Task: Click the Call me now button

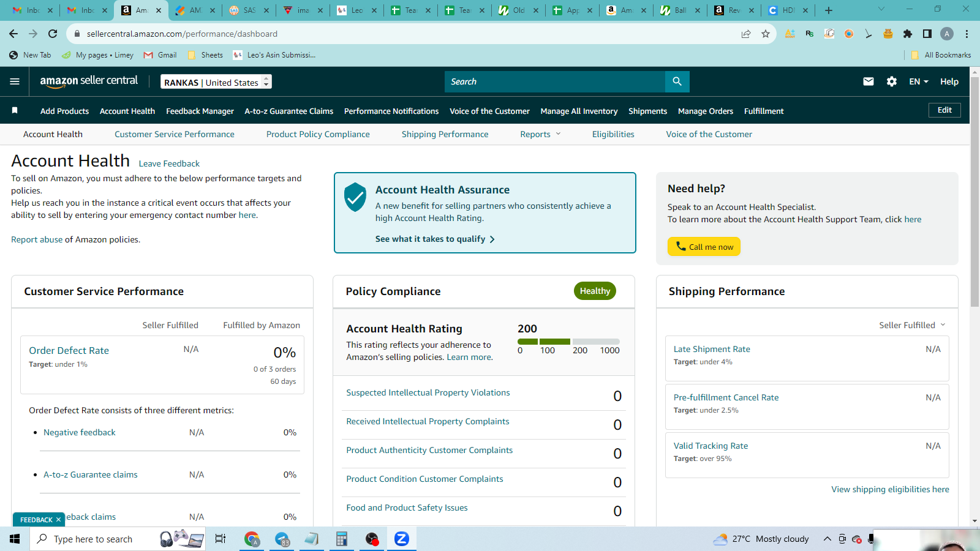Action: (x=704, y=246)
